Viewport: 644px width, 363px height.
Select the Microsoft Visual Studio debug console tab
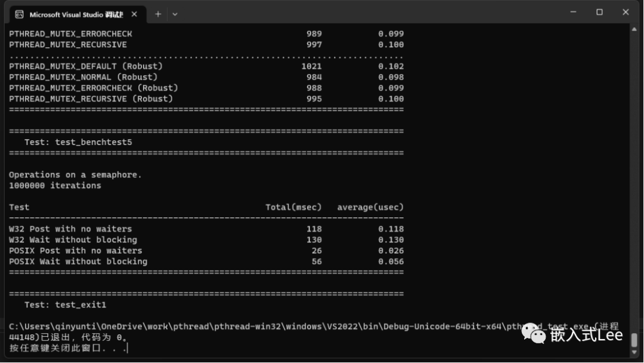click(x=78, y=14)
